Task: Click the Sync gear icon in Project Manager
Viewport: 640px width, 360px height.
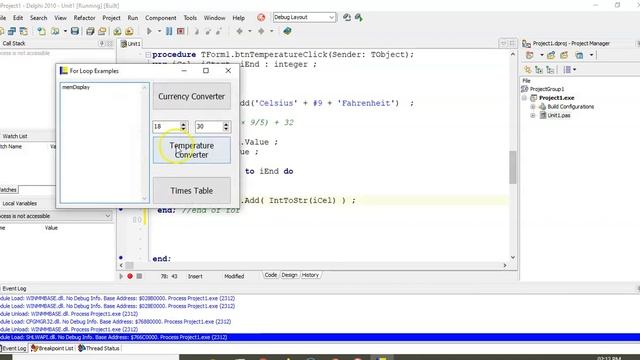Action: [x=528, y=70]
